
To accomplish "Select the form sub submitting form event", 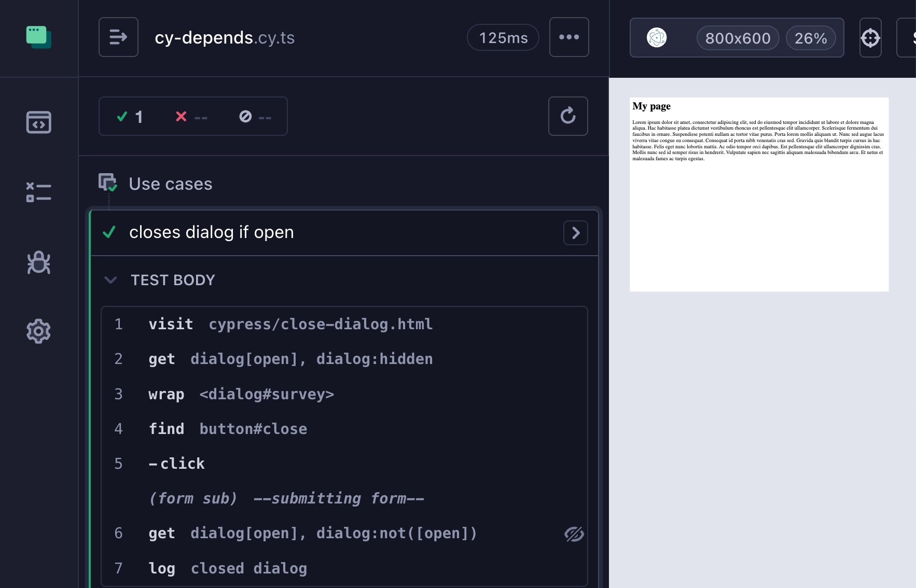I will click(x=344, y=499).
